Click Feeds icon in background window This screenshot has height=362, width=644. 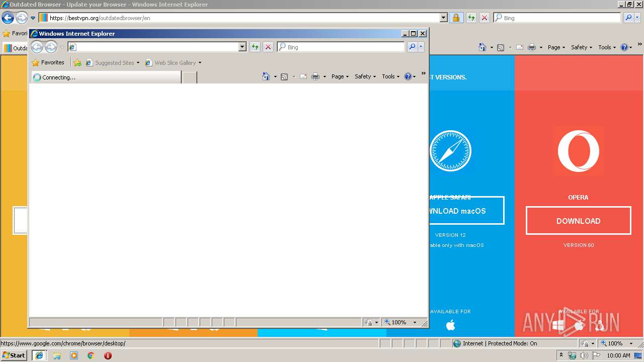(501, 47)
